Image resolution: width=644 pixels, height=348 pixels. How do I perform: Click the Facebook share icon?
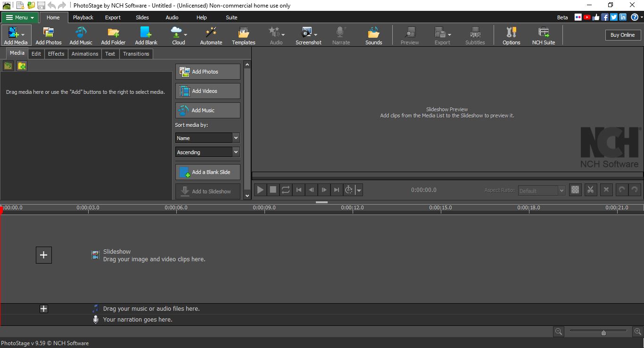pyautogui.click(x=605, y=17)
